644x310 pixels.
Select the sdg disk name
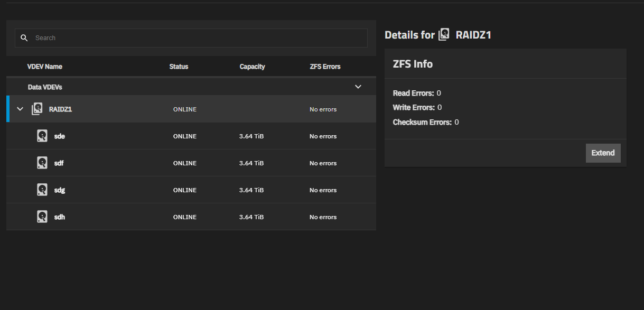[x=59, y=190]
